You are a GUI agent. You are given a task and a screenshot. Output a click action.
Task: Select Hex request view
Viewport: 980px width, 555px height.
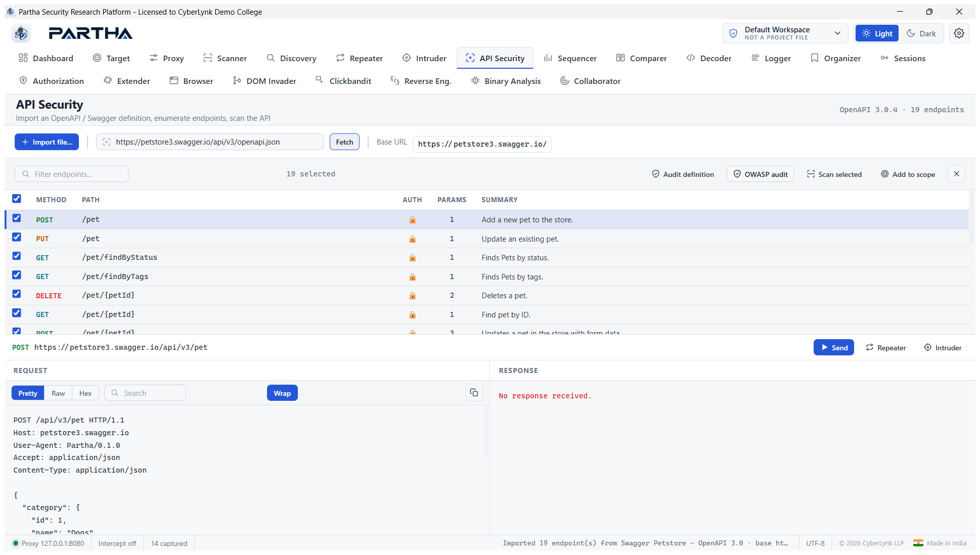[85, 393]
